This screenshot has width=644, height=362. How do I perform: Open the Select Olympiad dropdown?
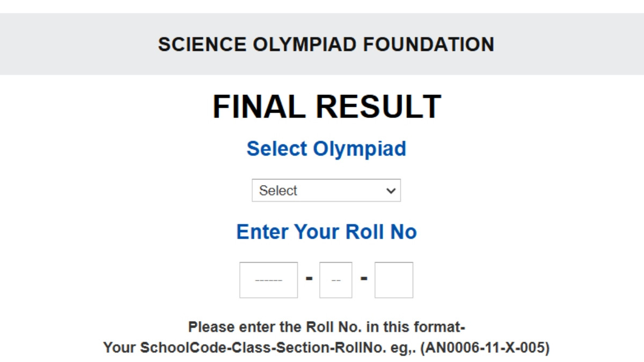(x=326, y=190)
